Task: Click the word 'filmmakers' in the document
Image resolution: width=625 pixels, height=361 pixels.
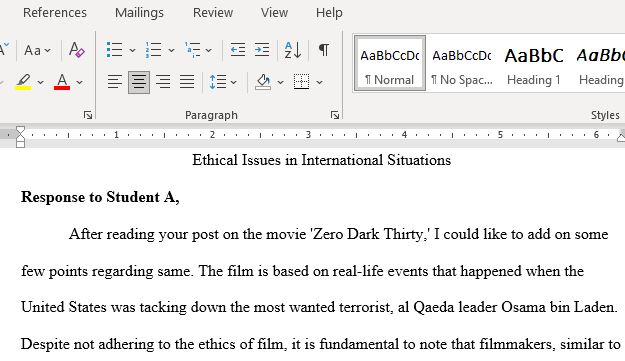Action: tap(517, 344)
